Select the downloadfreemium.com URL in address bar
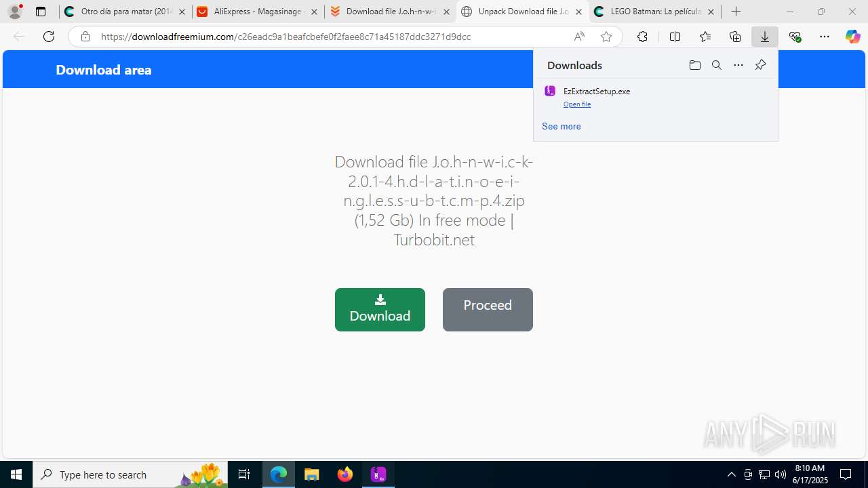 [x=285, y=37]
